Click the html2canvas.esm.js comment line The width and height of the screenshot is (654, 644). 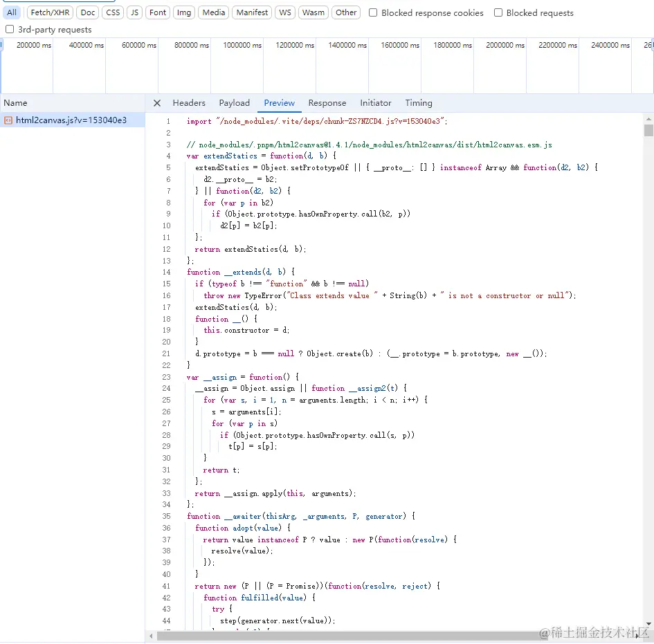(369, 145)
